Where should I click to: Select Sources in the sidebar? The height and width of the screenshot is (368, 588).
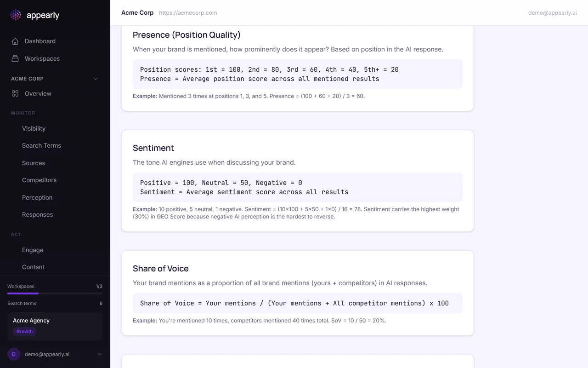tap(34, 163)
